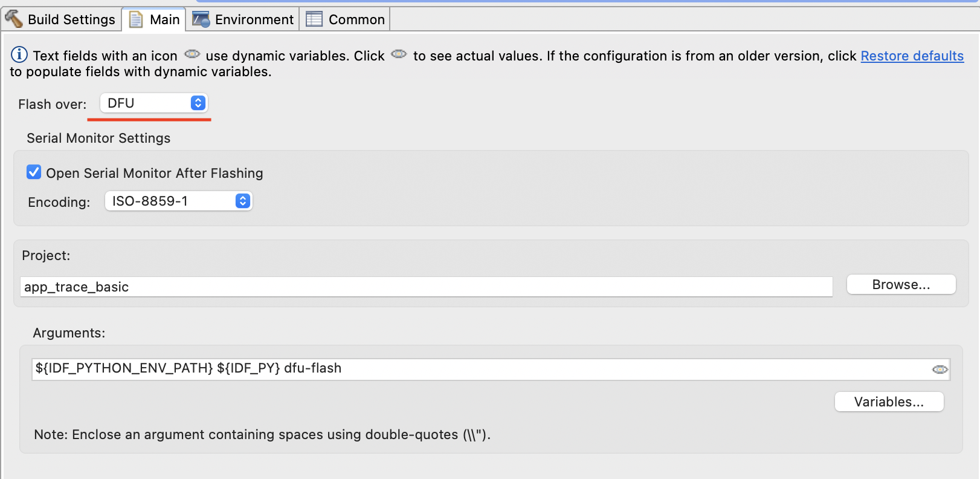Switch to the Build Settings tab
This screenshot has width=980, height=479.
tap(71, 20)
